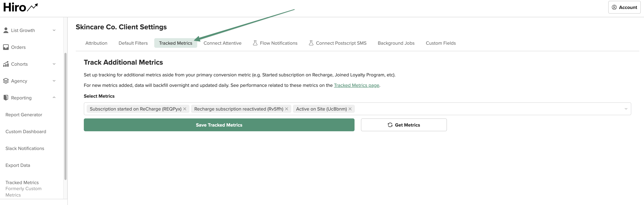Switch to the Attribution tab
Screen dimensions: 644x205
pyautogui.click(x=96, y=43)
